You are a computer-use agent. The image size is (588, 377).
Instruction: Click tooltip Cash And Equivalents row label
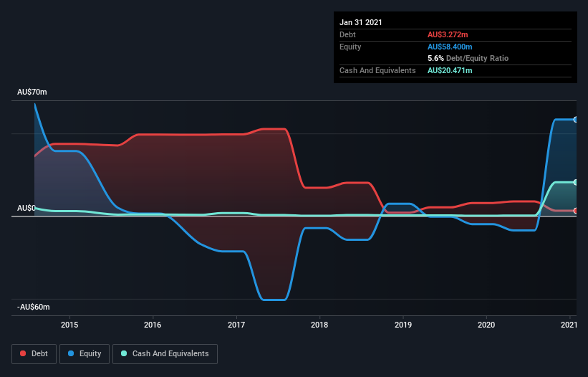377,70
